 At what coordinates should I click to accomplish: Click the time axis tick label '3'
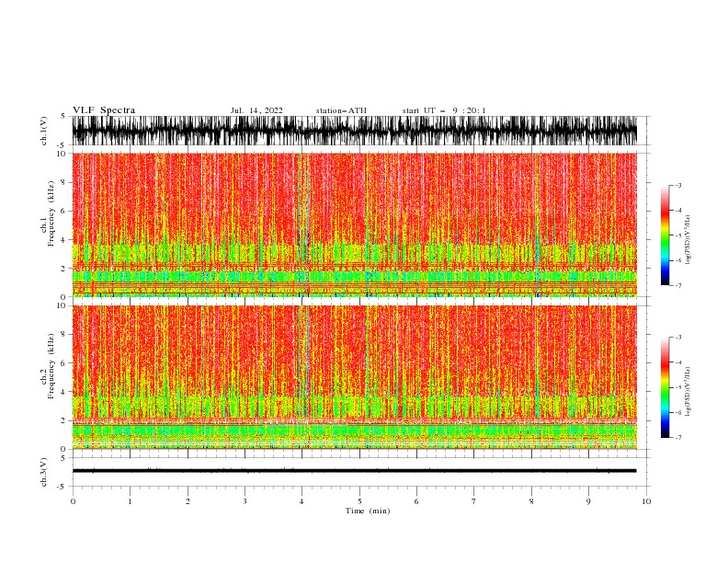click(245, 501)
